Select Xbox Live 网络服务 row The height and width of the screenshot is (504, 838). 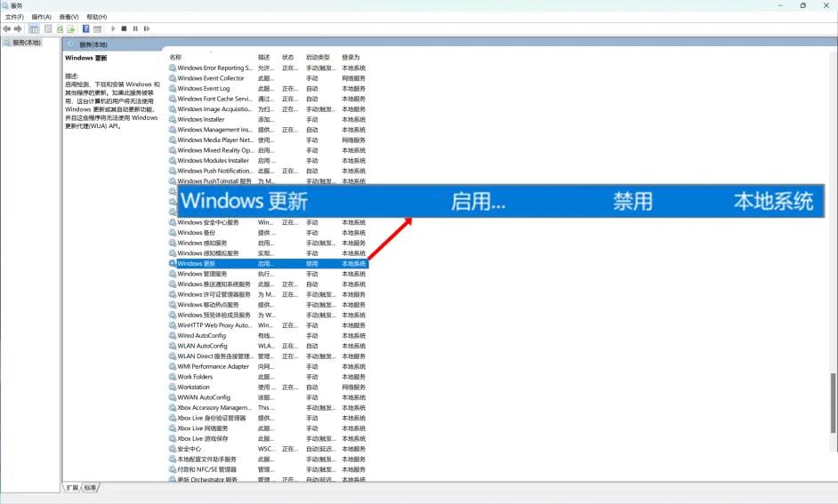pos(268,428)
